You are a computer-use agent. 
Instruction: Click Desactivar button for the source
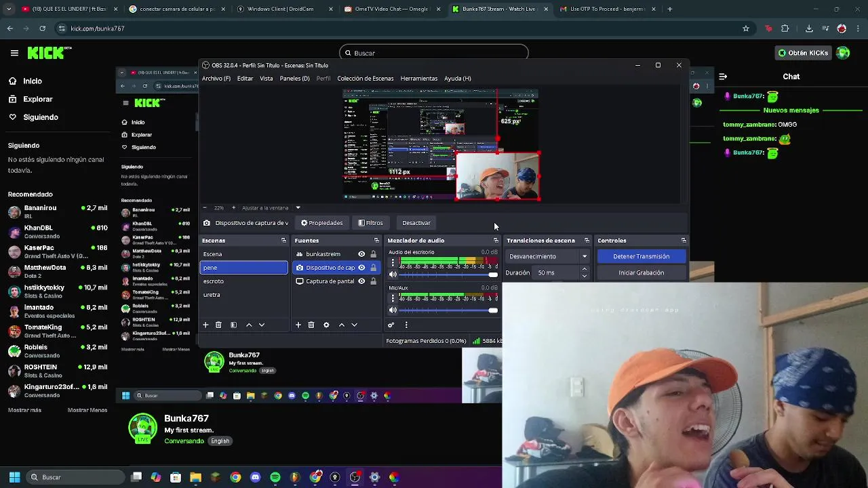click(416, 223)
